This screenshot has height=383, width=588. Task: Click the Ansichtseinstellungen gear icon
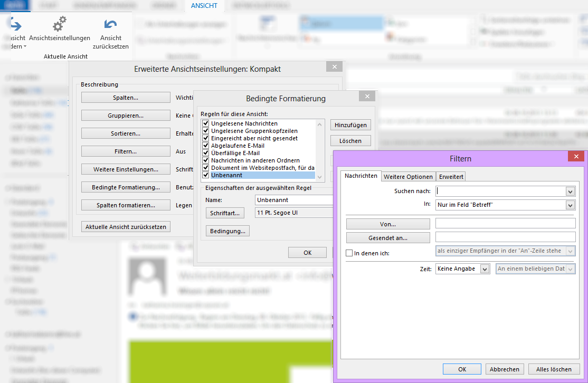point(60,24)
